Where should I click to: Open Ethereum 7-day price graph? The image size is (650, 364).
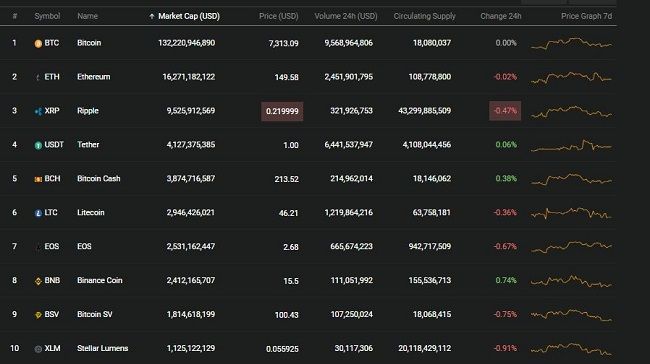pos(571,77)
